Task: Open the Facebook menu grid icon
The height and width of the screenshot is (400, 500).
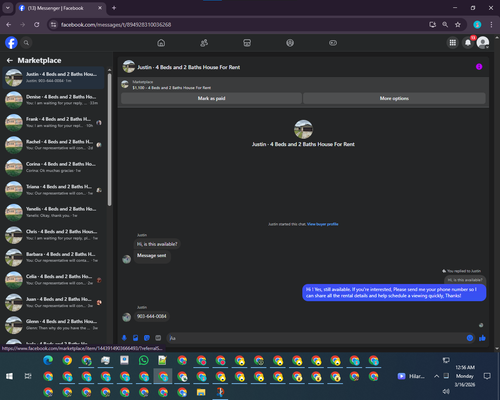Action: [x=453, y=43]
